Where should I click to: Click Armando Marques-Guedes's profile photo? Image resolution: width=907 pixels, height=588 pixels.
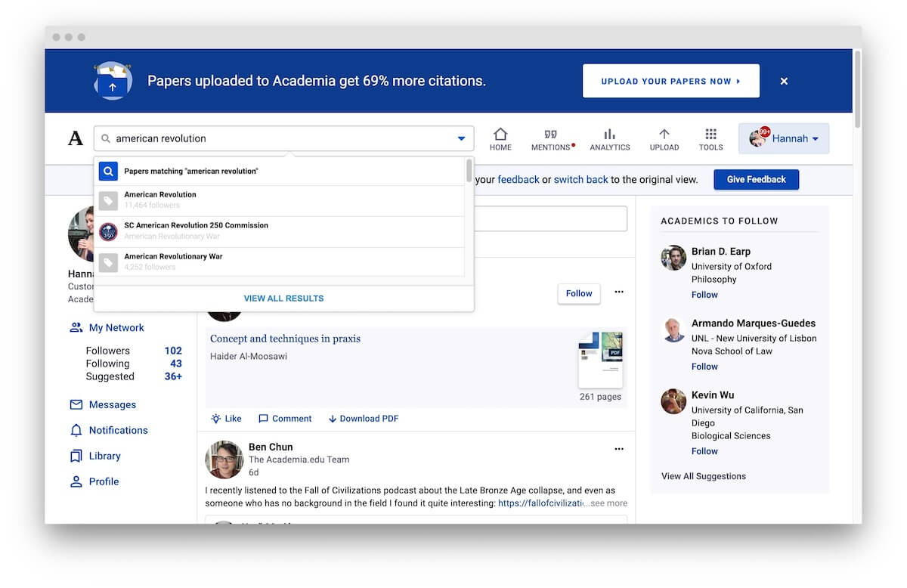(x=673, y=330)
